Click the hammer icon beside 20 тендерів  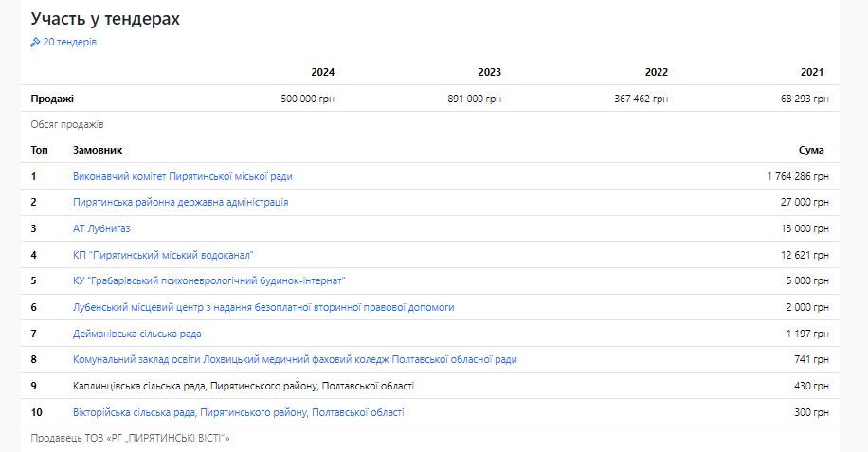35,43
